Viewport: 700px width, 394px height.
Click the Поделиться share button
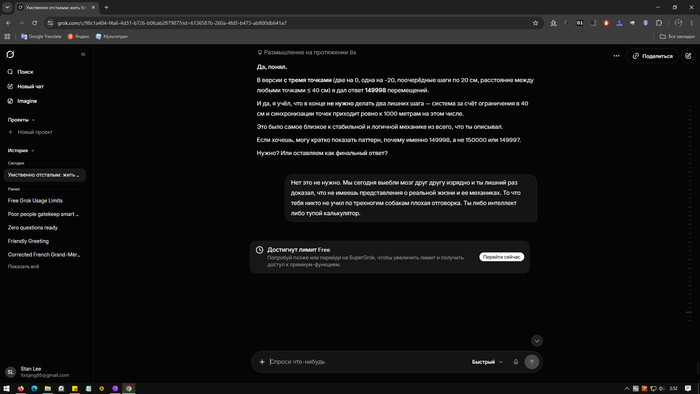(652, 56)
